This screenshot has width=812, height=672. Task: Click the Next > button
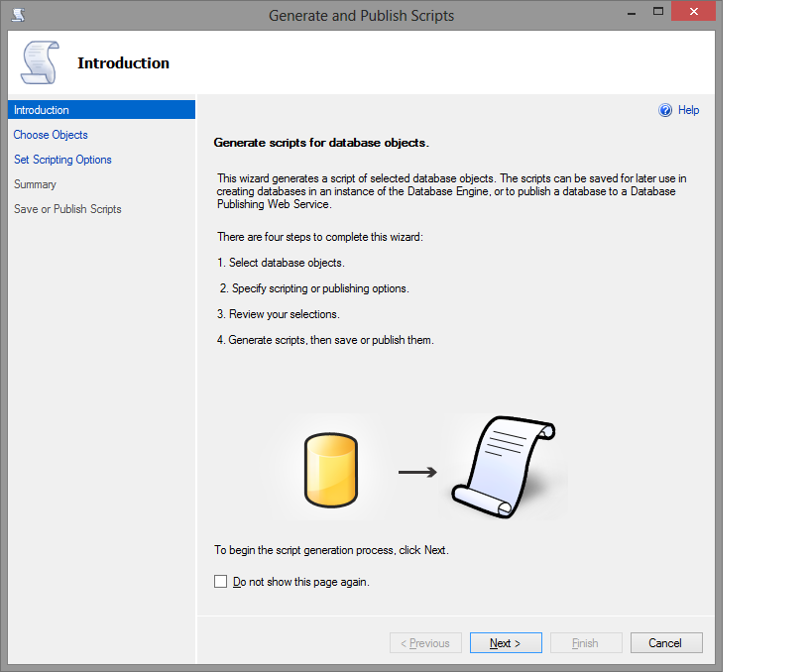[x=506, y=643]
